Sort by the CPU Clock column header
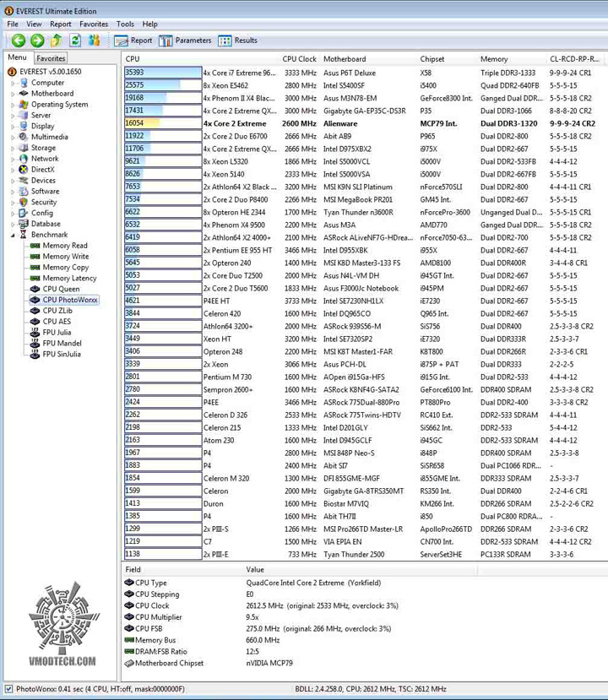Screen dimensions: 608x700 click(x=299, y=59)
